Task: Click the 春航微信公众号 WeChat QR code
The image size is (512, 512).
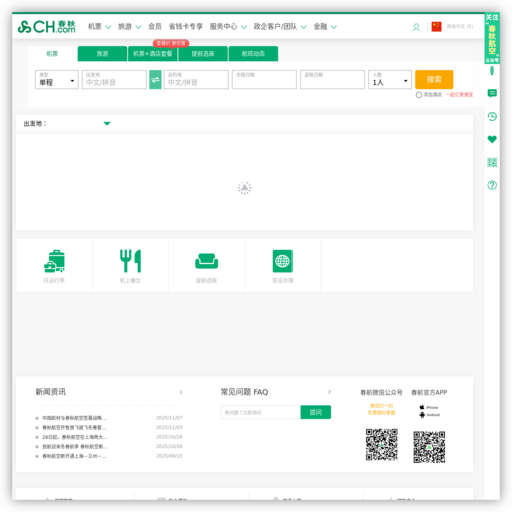Action: [x=382, y=445]
